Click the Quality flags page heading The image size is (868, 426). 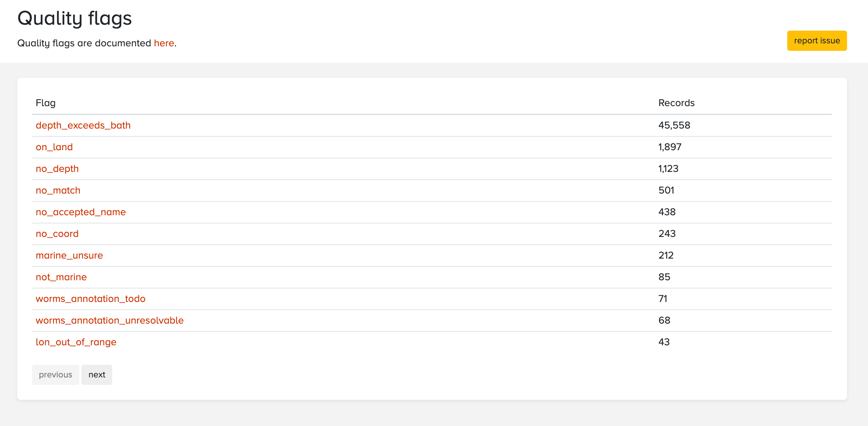[x=75, y=18]
